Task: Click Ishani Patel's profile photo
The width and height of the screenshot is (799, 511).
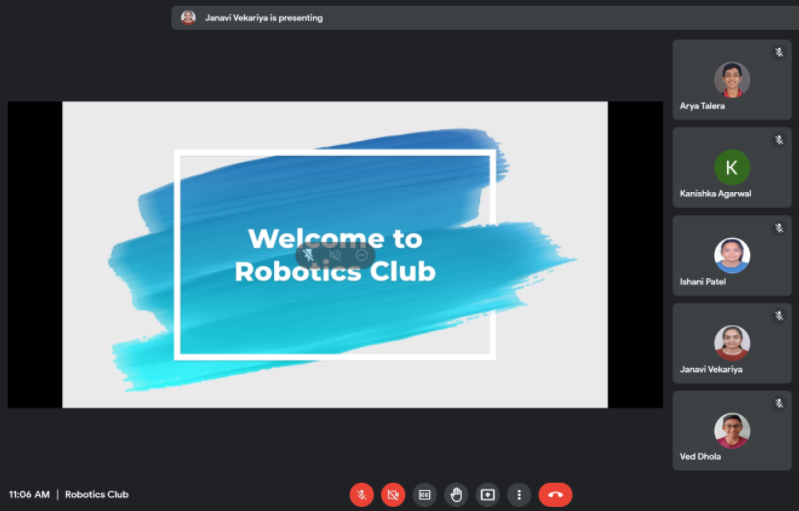Action: coord(732,255)
